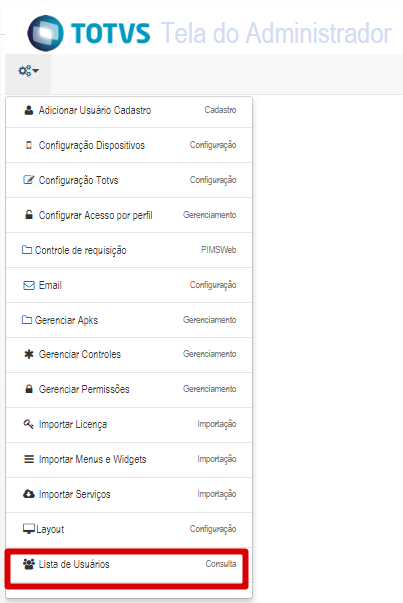The image size is (403, 603).
Task: Click the TOTVS logo
Action: click(88, 33)
